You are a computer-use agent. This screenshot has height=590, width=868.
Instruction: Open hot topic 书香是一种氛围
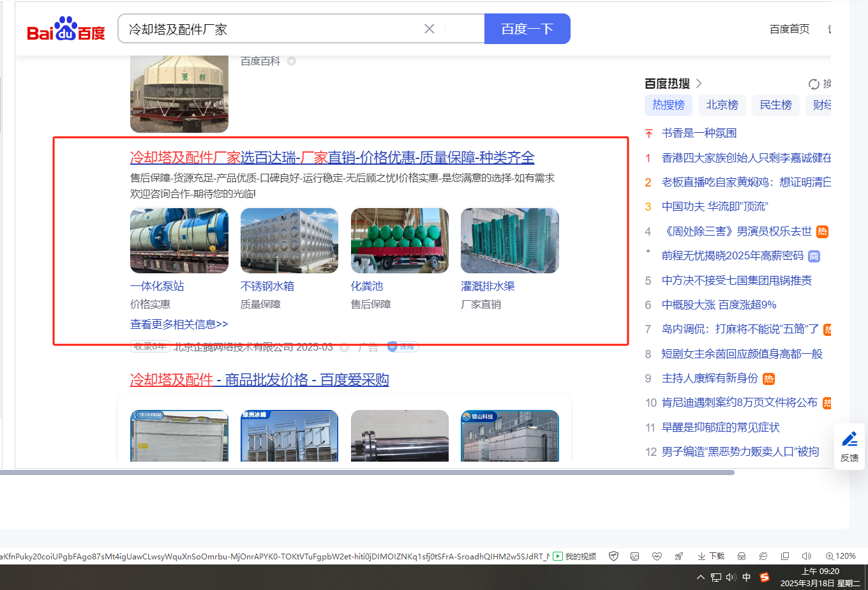click(700, 133)
